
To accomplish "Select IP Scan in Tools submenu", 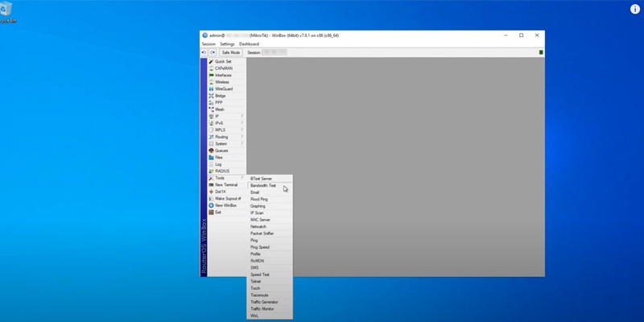I will pos(270,213).
